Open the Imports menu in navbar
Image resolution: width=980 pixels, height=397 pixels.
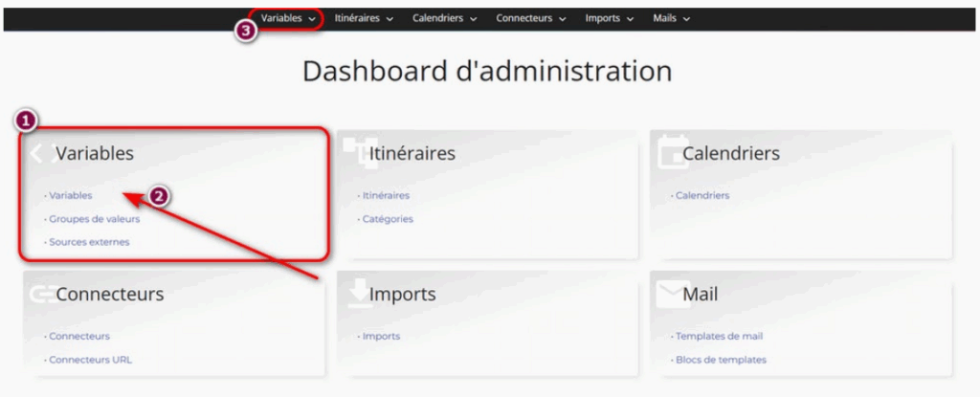pos(609,18)
